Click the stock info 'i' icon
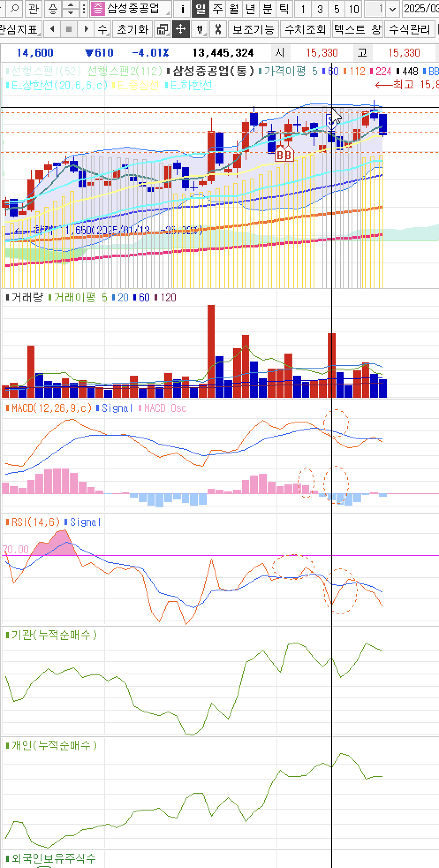Viewport: 439px width, 868px height. point(182,8)
